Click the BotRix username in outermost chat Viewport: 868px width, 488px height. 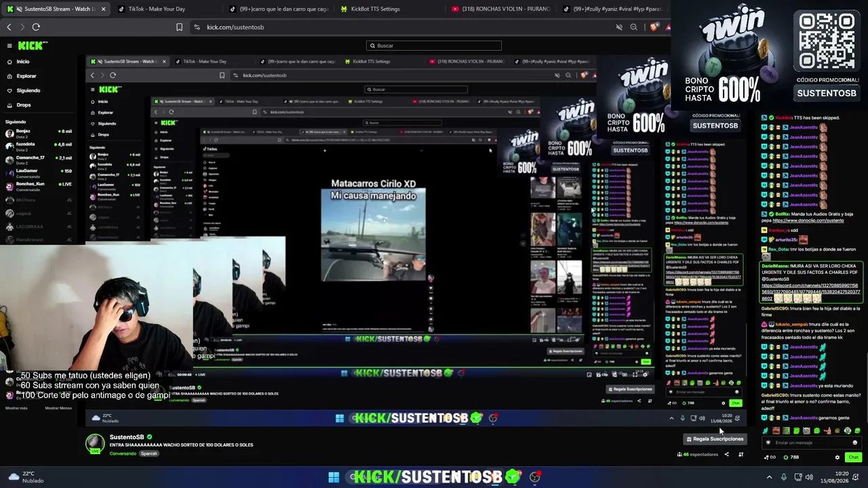tap(783, 214)
